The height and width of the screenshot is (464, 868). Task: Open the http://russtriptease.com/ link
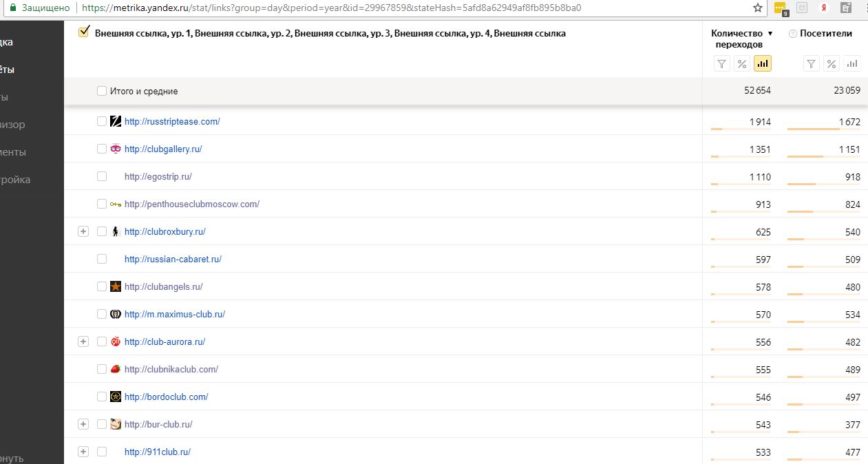tap(172, 122)
